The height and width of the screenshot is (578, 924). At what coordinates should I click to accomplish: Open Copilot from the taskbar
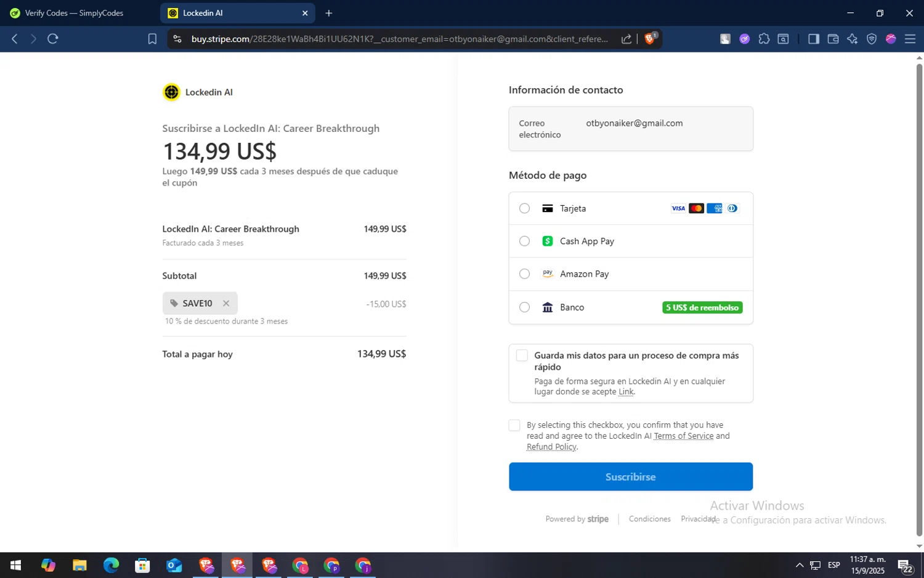click(x=48, y=565)
